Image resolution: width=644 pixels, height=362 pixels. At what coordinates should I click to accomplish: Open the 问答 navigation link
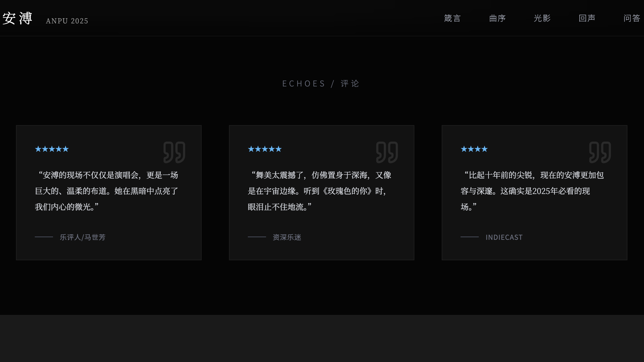(x=632, y=18)
